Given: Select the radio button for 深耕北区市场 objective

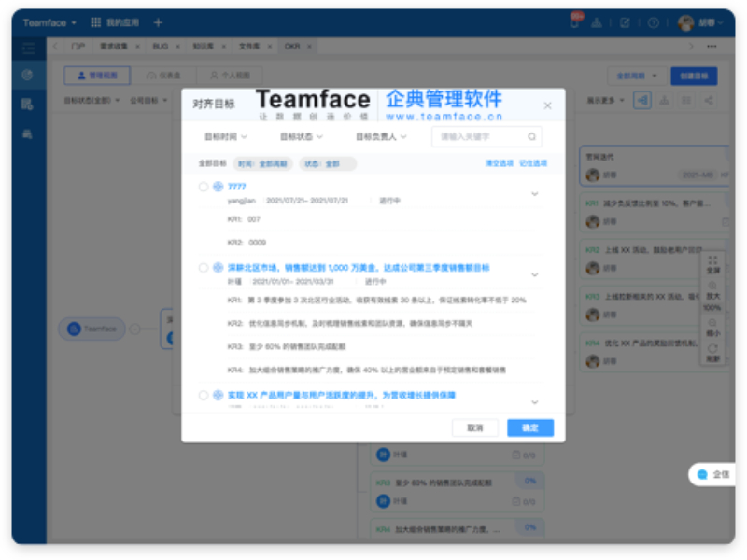Looking at the screenshot, I should (x=202, y=266).
